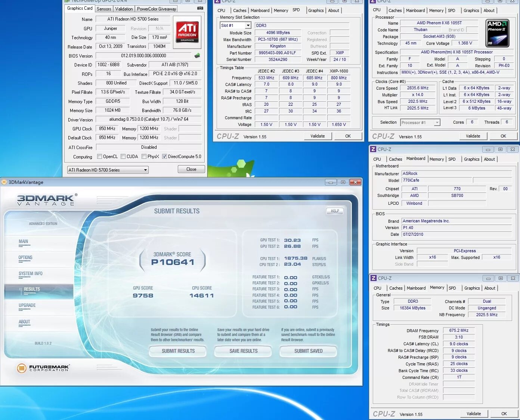The height and width of the screenshot is (420, 520).
Task: Click the GPU-Z screenshot camera icon
Action: coord(200,8)
